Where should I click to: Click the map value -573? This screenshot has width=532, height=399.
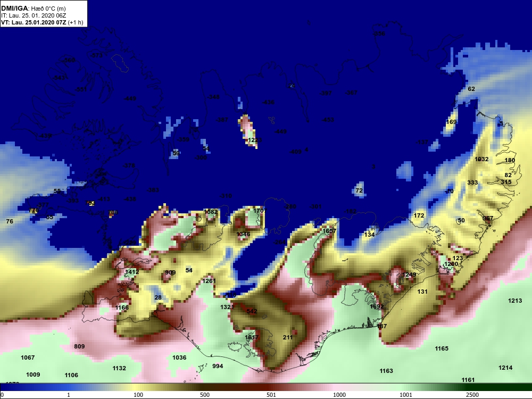pos(96,55)
